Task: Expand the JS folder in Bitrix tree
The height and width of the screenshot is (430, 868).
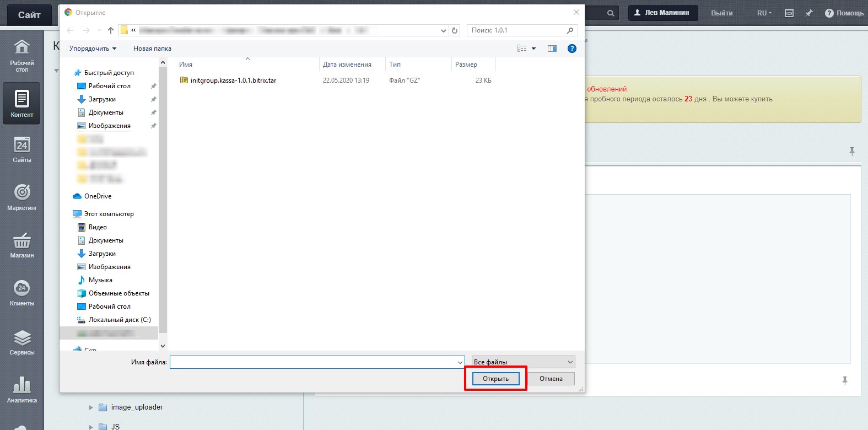Action: click(91, 427)
